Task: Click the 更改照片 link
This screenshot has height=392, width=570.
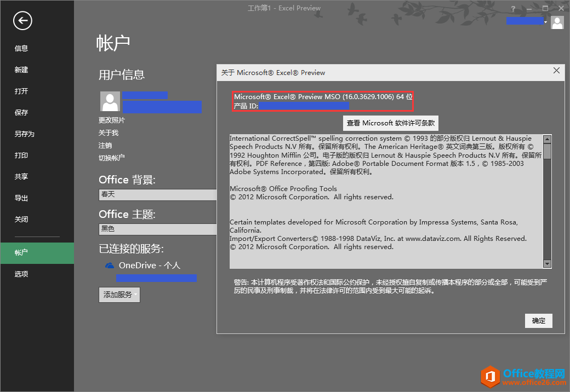Action: click(x=112, y=120)
